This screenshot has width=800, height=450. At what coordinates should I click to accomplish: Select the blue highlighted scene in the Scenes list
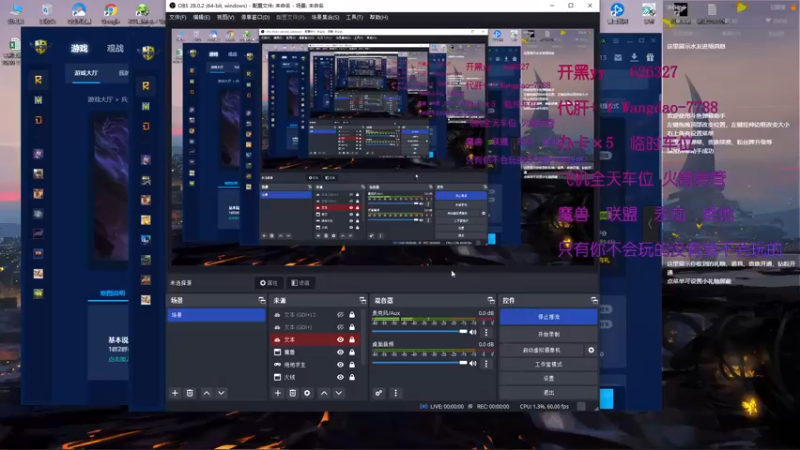click(x=217, y=315)
